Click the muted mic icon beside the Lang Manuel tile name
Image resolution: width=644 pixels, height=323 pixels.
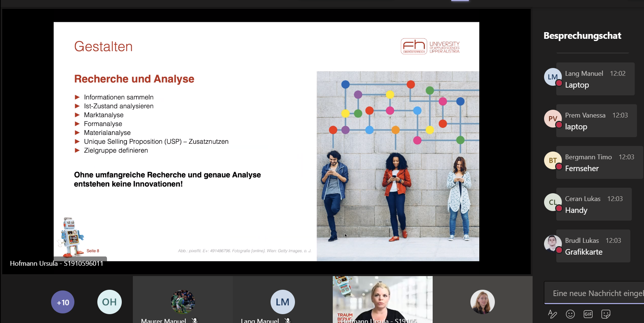pos(287,320)
